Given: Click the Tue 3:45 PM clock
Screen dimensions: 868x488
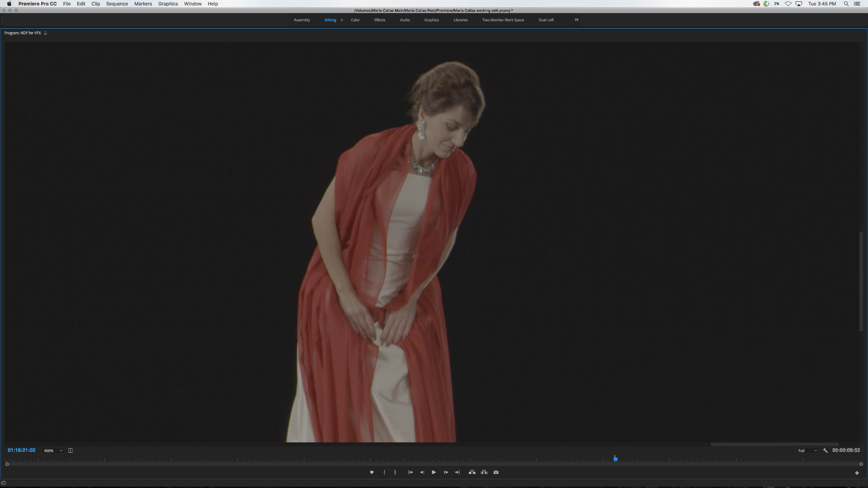Looking at the screenshot, I should pos(822,4).
